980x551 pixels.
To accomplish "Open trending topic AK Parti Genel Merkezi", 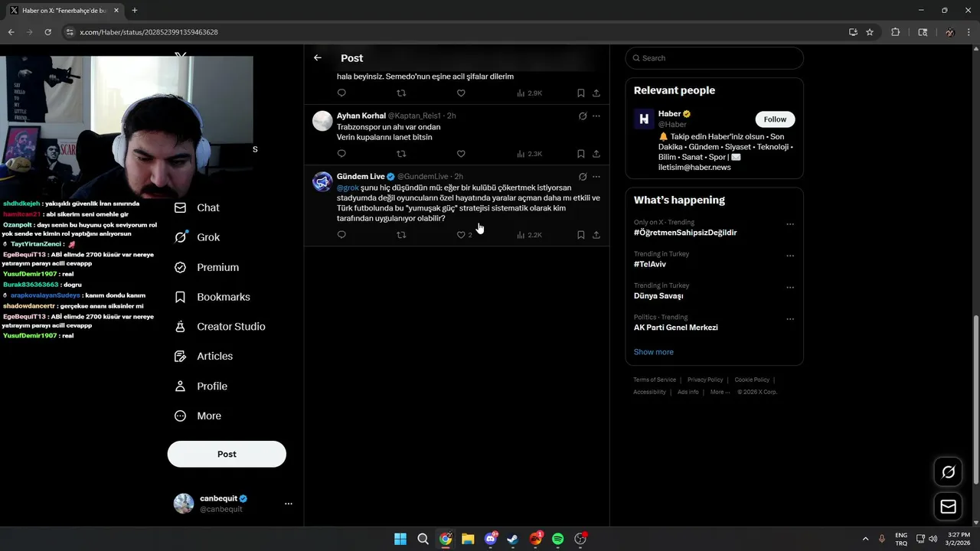I will click(x=675, y=328).
